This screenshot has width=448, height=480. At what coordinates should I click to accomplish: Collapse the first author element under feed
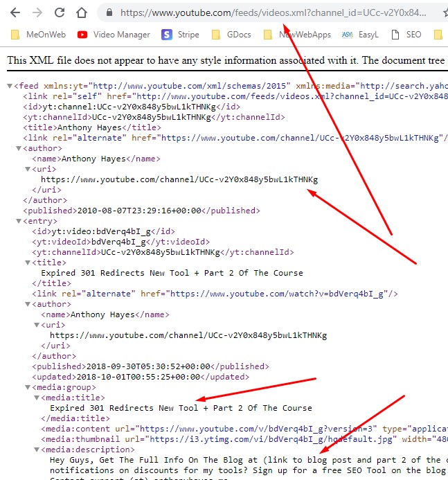(19, 148)
